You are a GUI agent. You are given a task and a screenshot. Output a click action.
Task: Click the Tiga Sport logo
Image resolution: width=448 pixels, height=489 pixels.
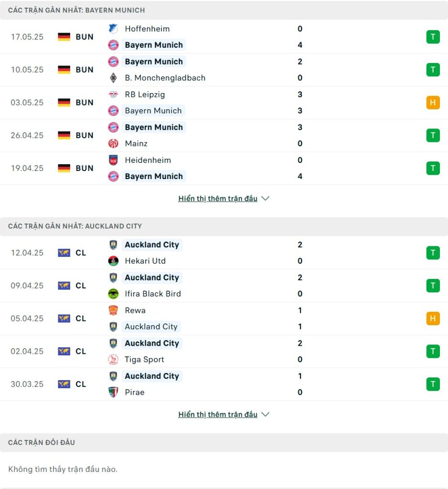[113, 359]
